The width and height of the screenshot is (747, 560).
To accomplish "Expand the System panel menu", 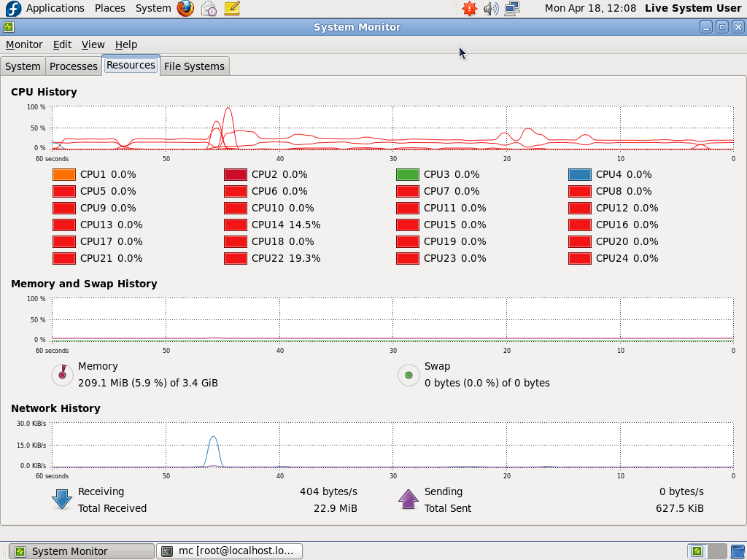I will (x=153, y=8).
